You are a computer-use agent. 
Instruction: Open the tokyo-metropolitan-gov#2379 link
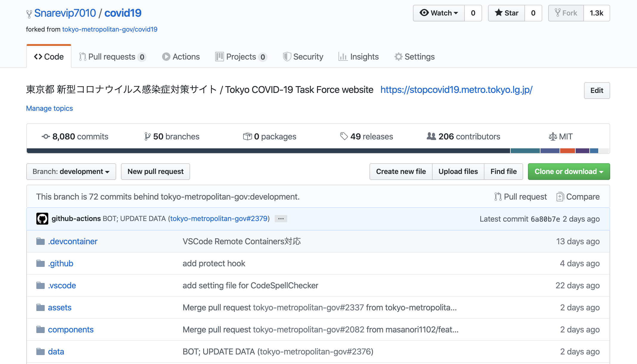coord(219,219)
